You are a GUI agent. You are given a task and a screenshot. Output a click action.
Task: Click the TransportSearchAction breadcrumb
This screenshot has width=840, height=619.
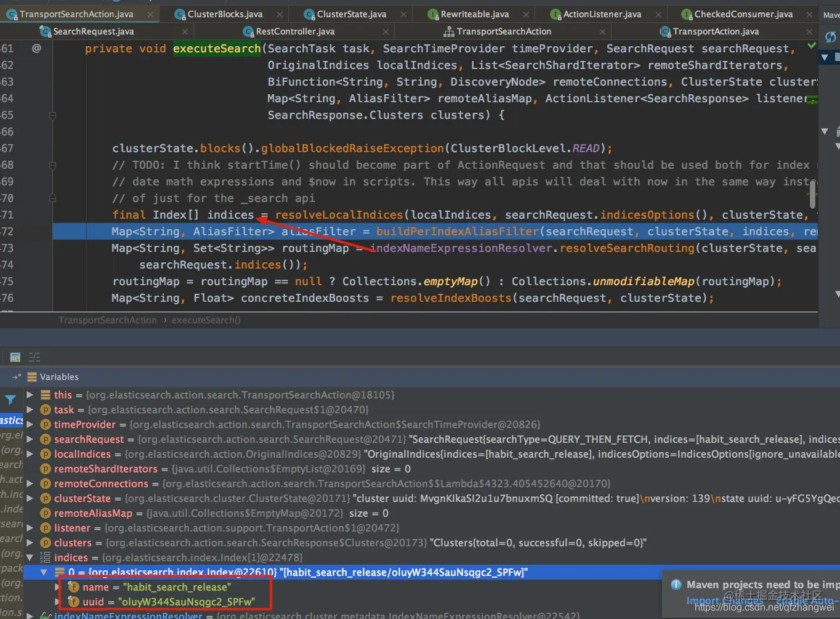(x=107, y=320)
